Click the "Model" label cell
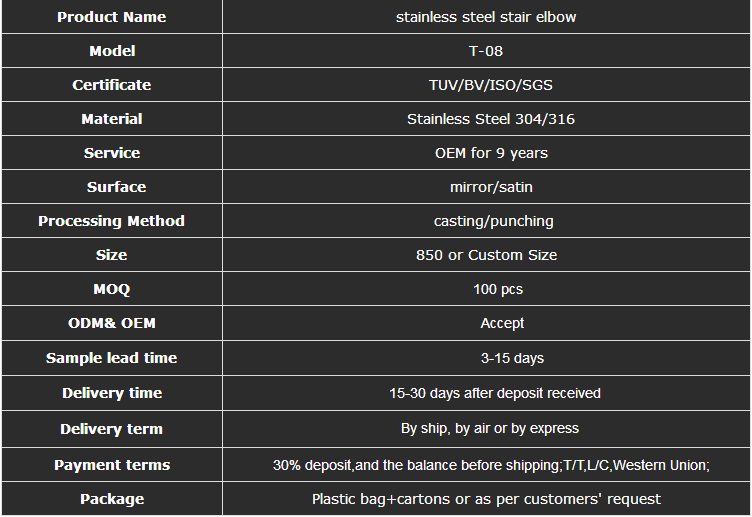The image size is (752, 517). click(112, 51)
